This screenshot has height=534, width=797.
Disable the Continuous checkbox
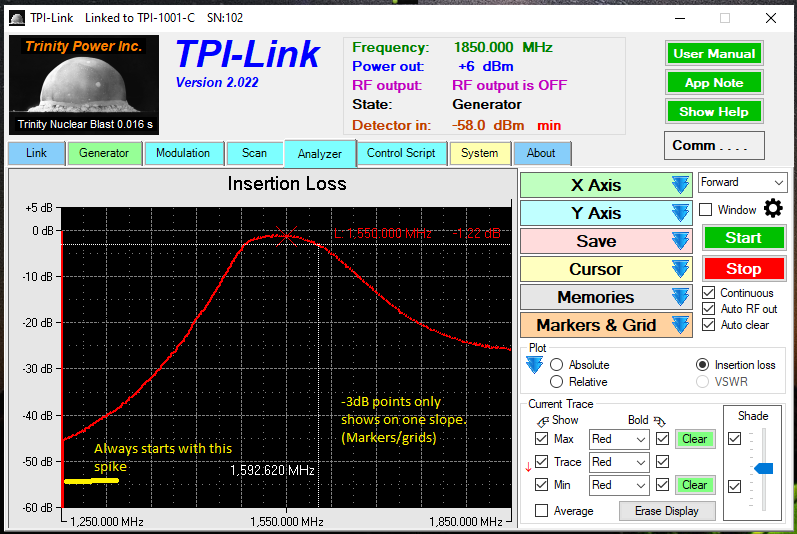point(709,293)
